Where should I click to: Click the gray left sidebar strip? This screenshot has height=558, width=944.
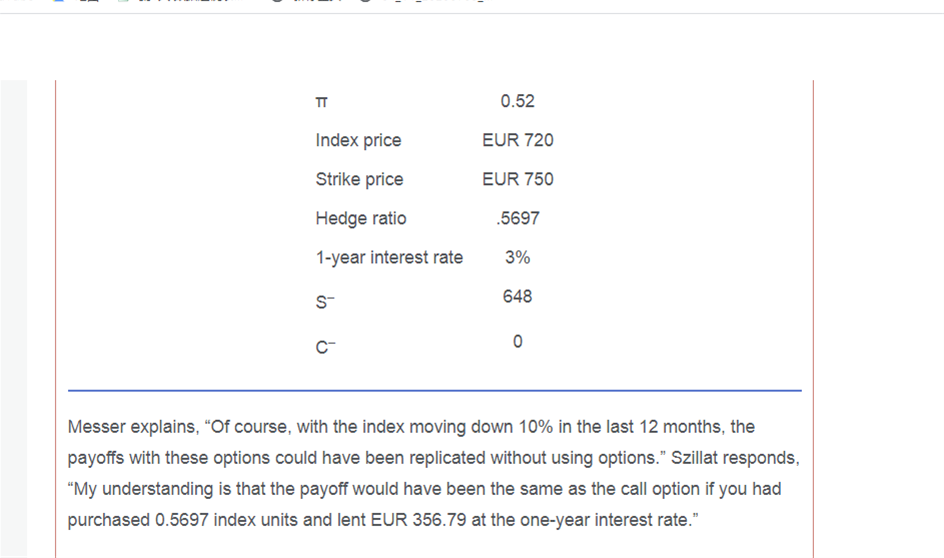click(14, 318)
